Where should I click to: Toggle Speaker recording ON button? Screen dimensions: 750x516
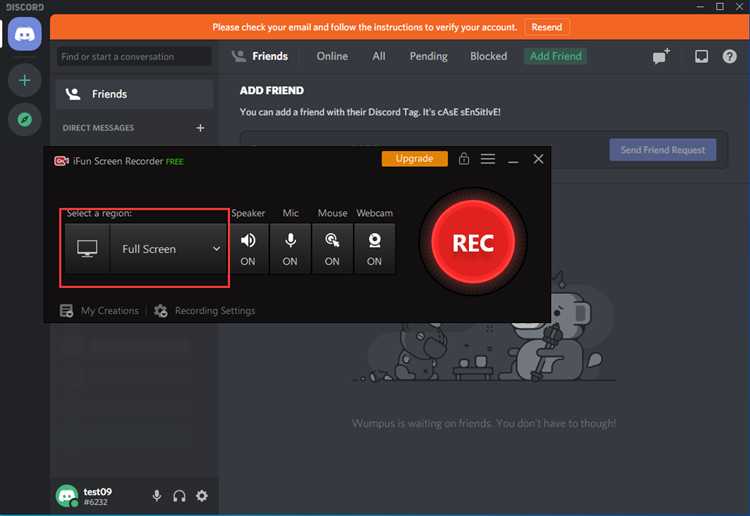248,249
